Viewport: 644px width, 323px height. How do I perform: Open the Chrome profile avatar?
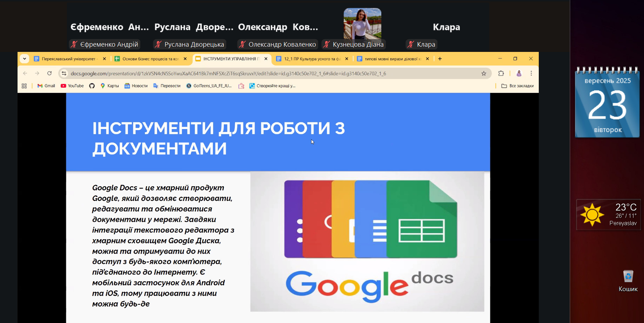point(519,73)
